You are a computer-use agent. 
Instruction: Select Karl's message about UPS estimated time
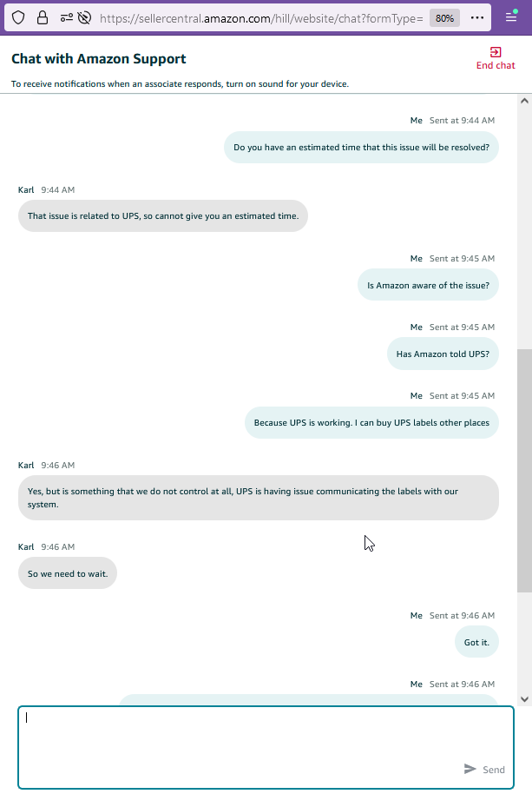[163, 216]
